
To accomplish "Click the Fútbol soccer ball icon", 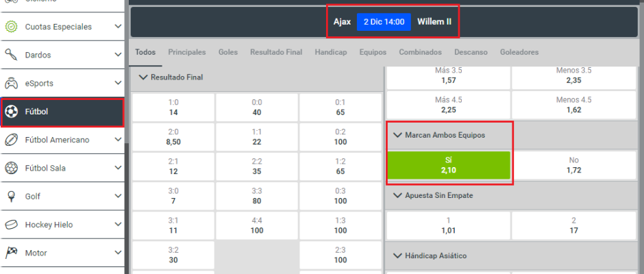I will coord(11,112).
